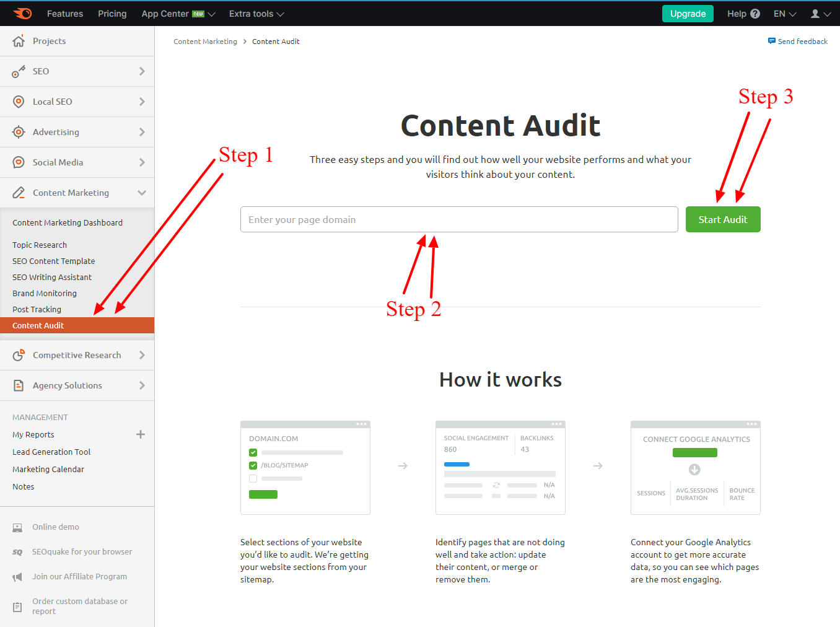This screenshot has width=840, height=627.
Task: Open the Extra tools dropdown
Action: 256,14
